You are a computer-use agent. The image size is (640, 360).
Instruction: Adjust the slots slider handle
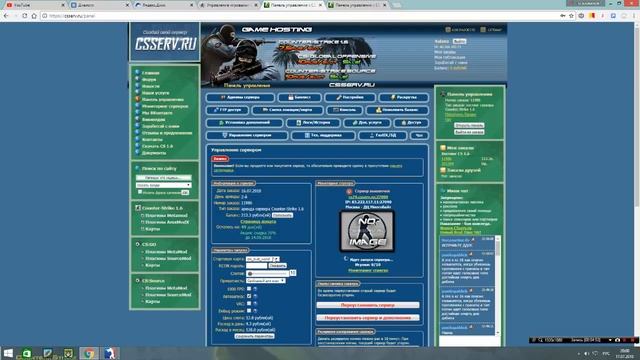pyautogui.click(x=250, y=273)
